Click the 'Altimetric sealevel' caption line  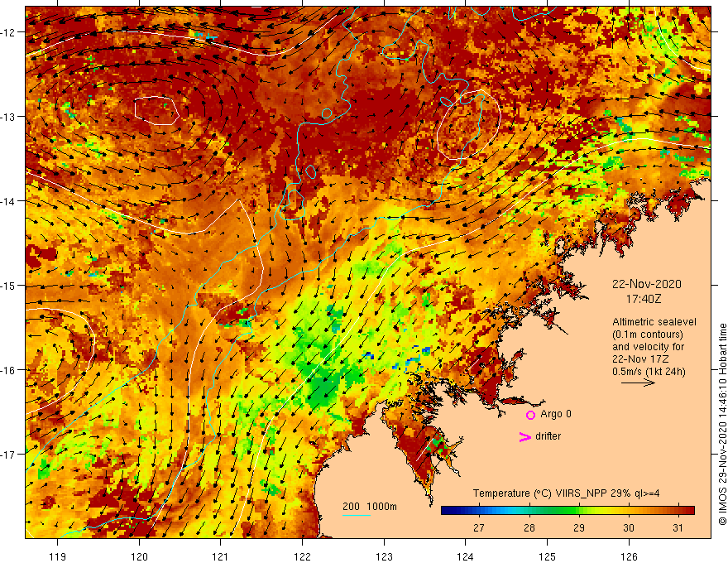(x=654, y=322)
